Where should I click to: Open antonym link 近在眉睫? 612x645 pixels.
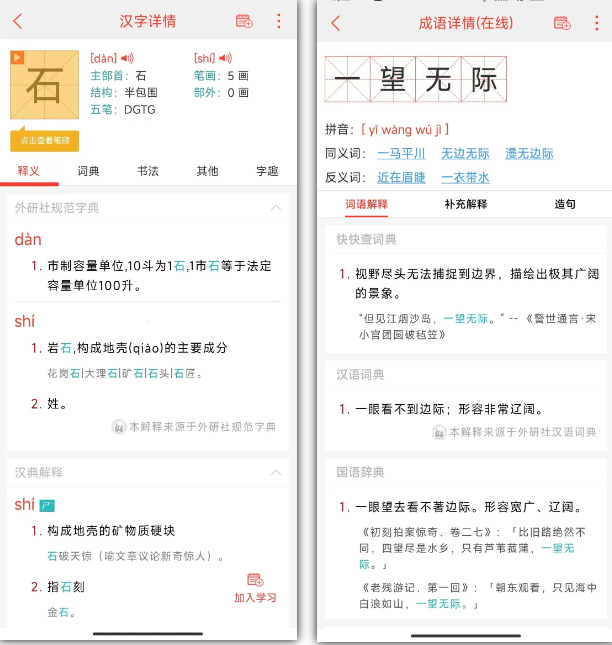point(401,177)
